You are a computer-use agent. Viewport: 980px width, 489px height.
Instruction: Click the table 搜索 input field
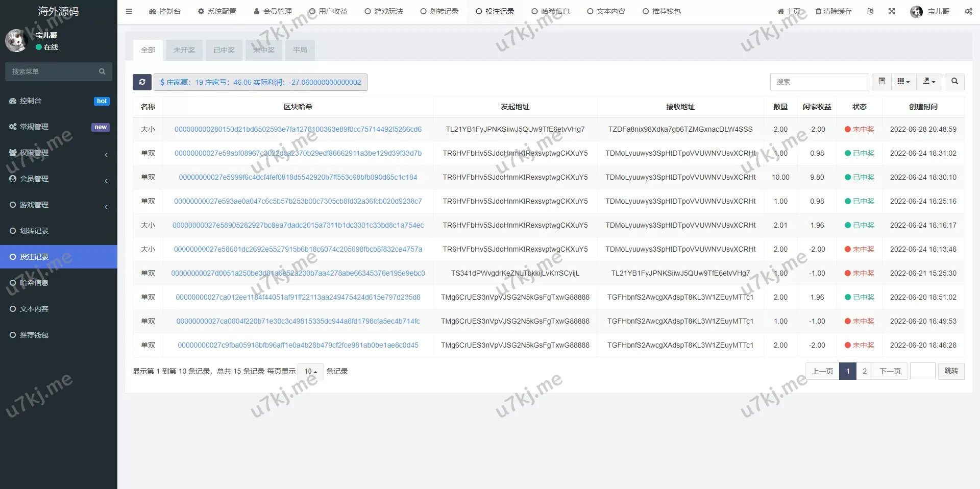(819, 82)
